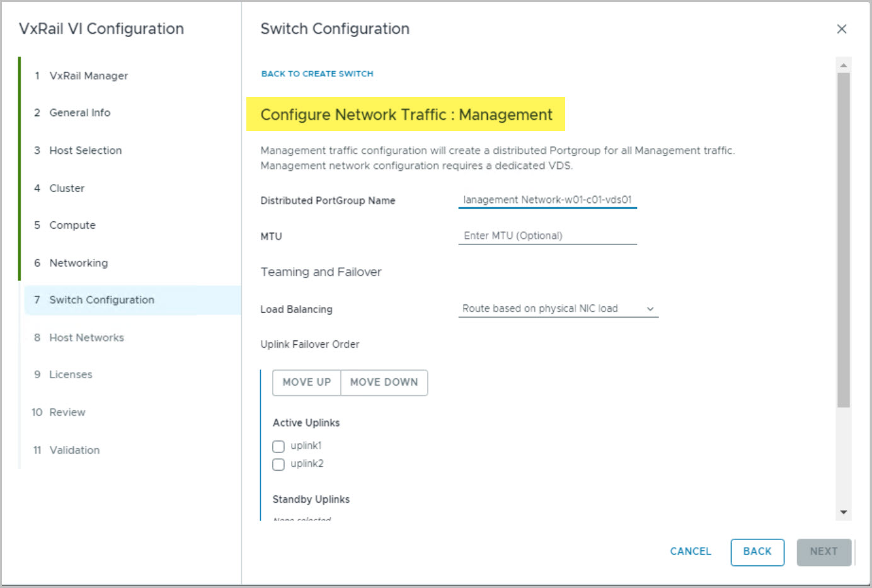This screenshot has width=872, height=588.
Task: Click the Back to Create Switch link
Action: (317, 74)
